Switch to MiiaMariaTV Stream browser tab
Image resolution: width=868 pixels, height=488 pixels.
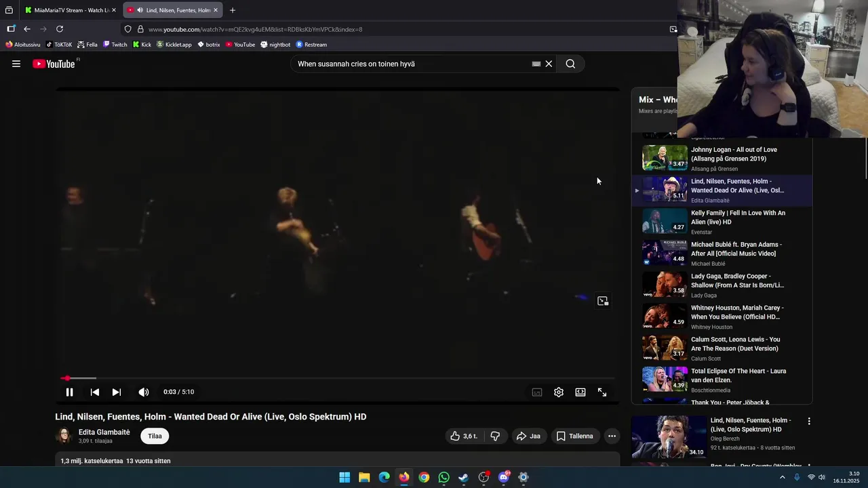tap(71, 10)
